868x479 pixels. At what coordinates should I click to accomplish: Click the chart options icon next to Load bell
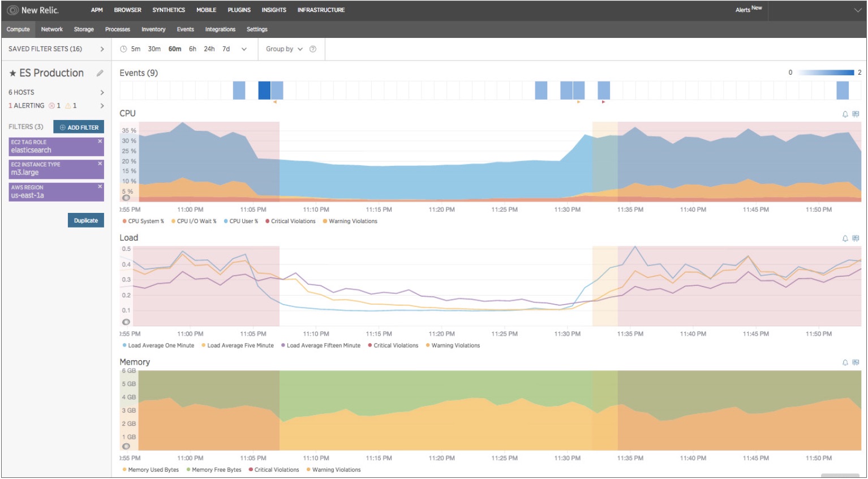(856, 239)
